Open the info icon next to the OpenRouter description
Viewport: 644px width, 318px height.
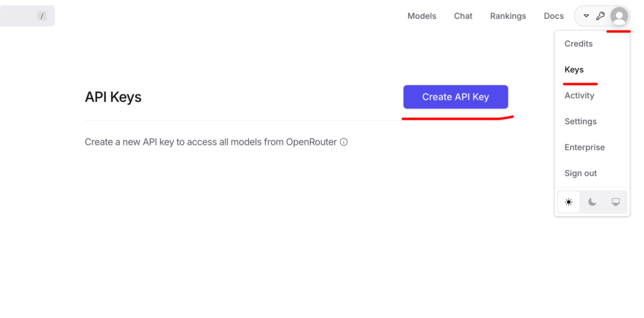click(x=344, y=142)
